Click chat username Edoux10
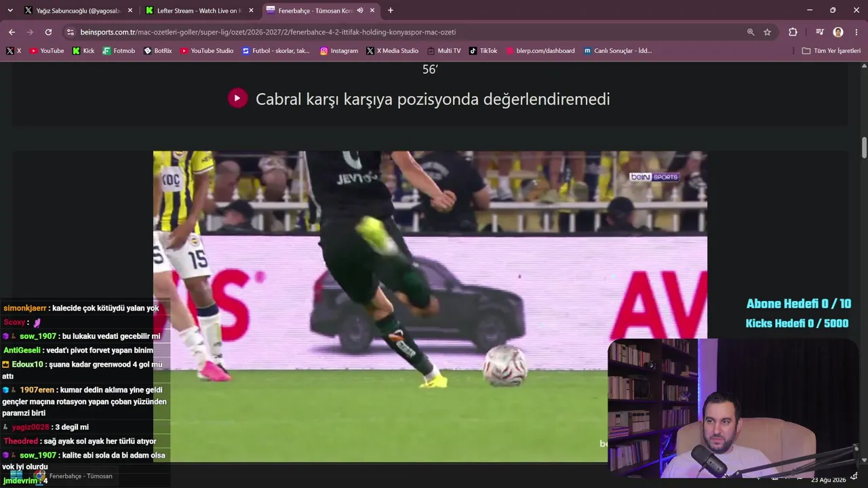Viewport: 868px width, 488px height. coord(27,365)
